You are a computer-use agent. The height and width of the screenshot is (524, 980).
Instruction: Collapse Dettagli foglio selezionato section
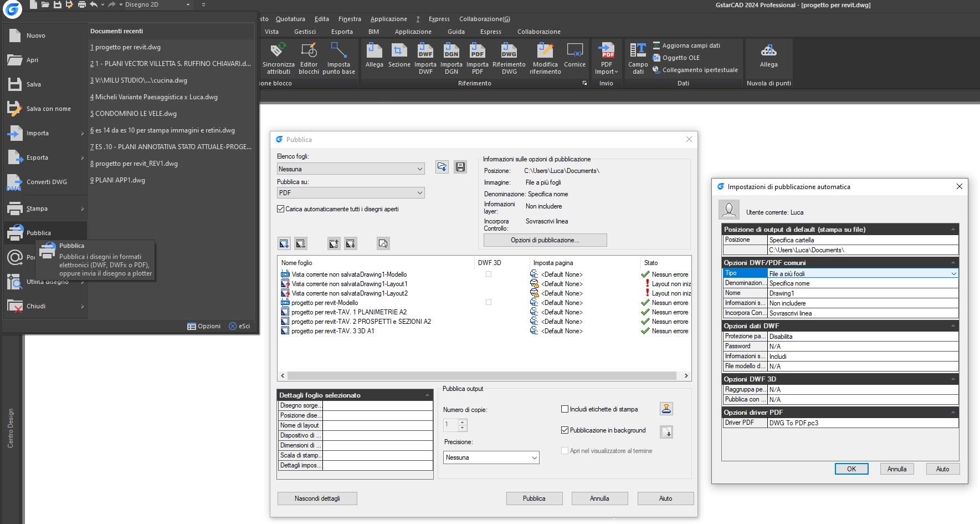coord(427,395)
